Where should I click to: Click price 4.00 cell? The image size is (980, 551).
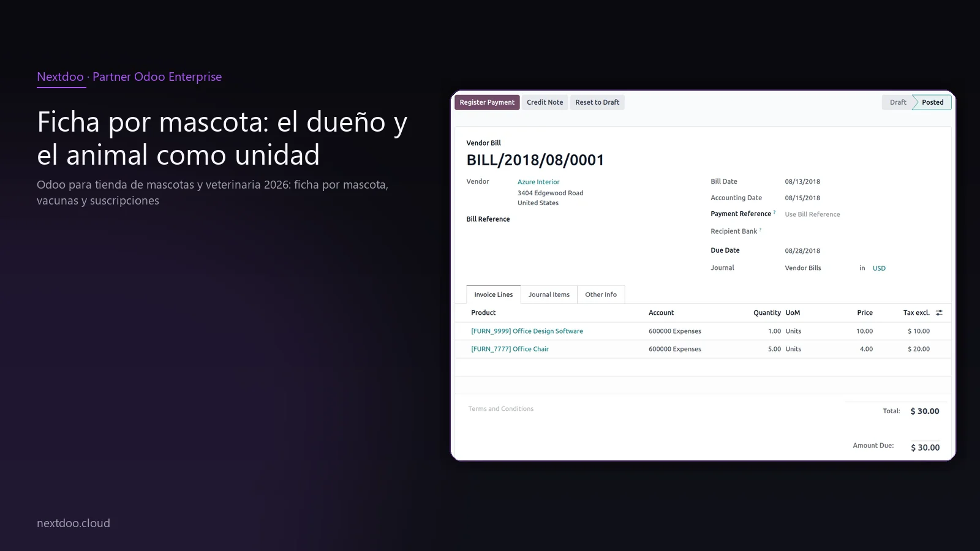coord(866,349)
